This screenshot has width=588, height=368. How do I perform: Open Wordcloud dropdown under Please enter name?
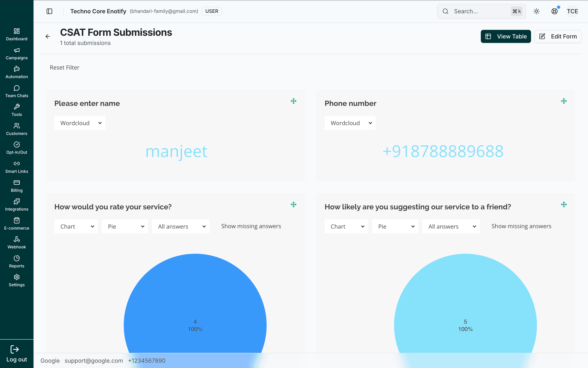coord(80,123)
